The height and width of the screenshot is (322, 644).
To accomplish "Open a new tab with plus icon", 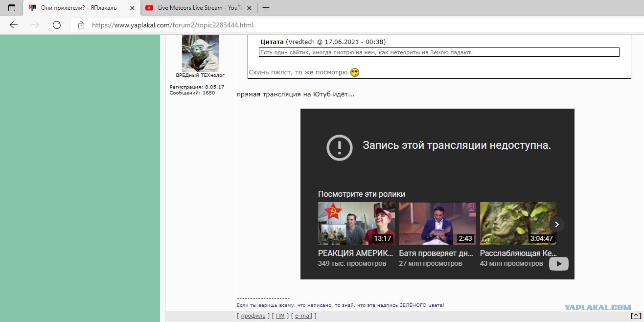I will tap(266, 8).
